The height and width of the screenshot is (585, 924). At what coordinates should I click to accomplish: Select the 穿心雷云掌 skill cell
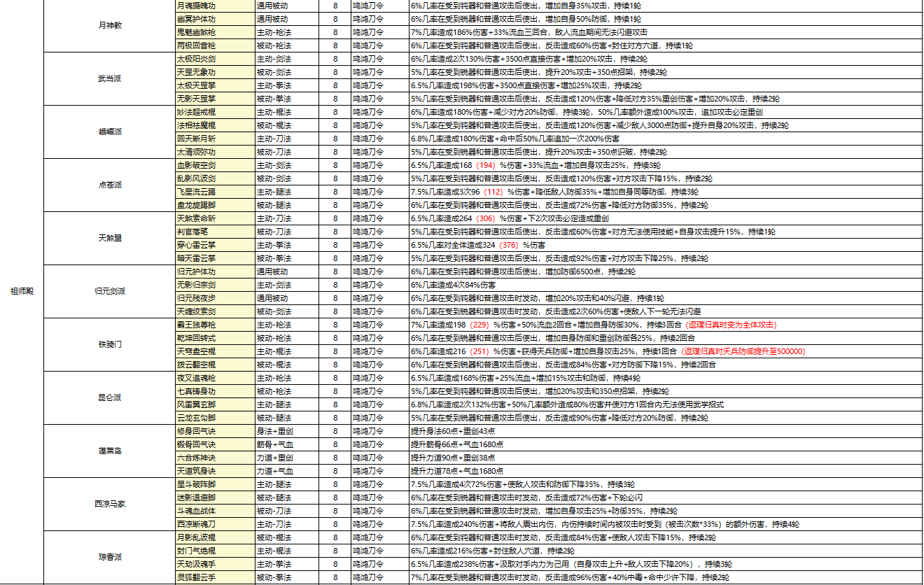215,246
